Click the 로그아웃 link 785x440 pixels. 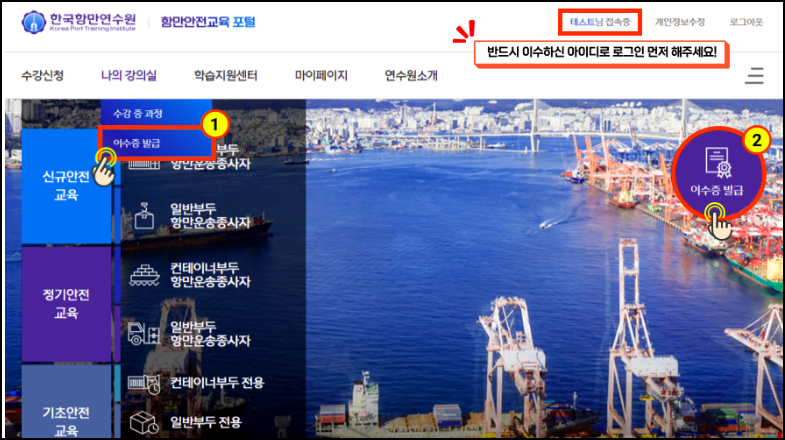746,22
